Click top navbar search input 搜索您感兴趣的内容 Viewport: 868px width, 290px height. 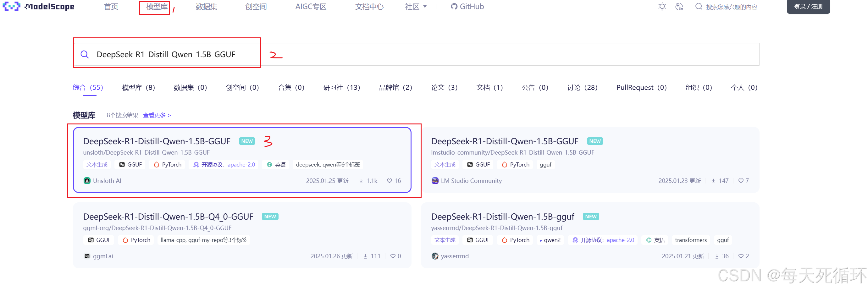point(732,7)
